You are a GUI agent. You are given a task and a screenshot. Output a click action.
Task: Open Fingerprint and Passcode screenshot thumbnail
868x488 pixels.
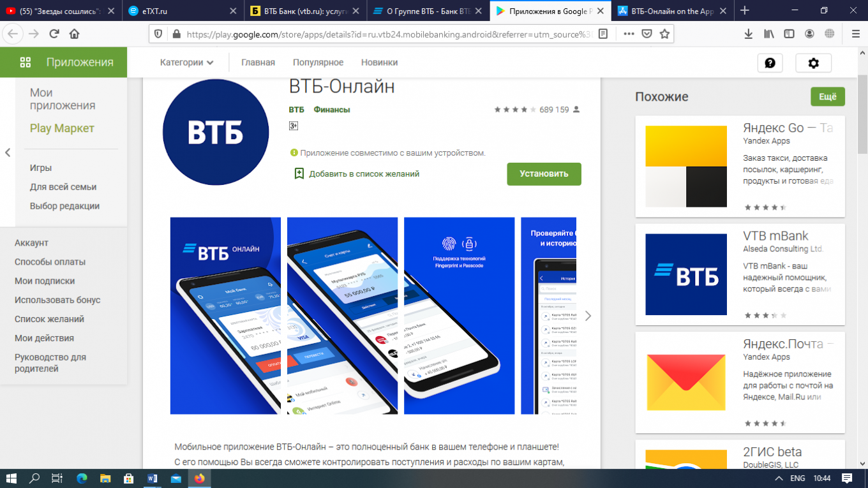459,316
